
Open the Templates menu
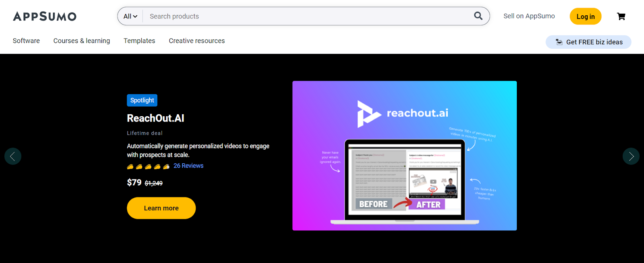coord(139,41)
